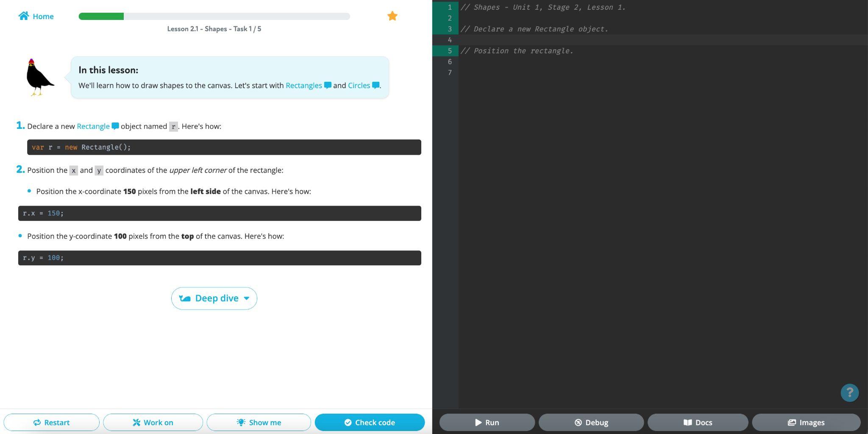Click the Work on button
Viewport: 868px width, 434px height.
point(153,422)
